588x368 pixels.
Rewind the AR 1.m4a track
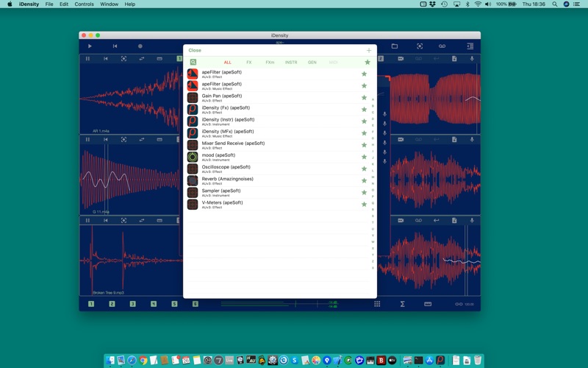(106, 59)
